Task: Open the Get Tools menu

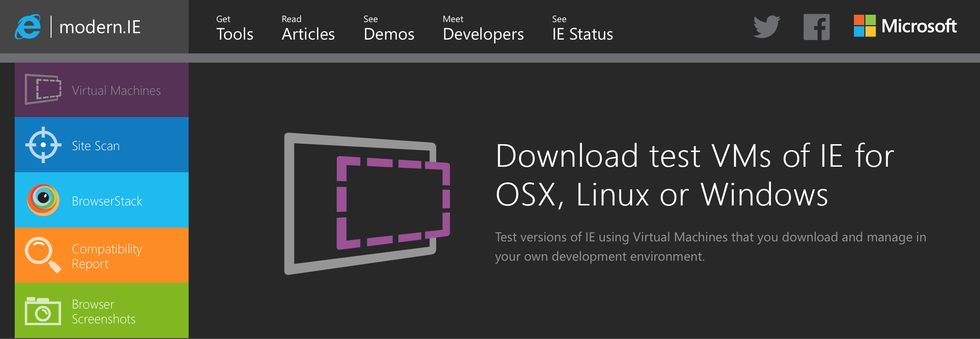Action: 235,29
